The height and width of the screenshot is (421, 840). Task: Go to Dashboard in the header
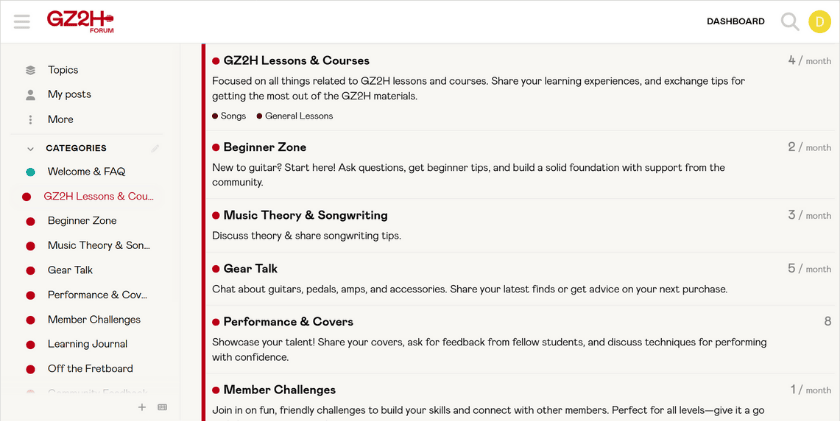click(x=735, y=21)
